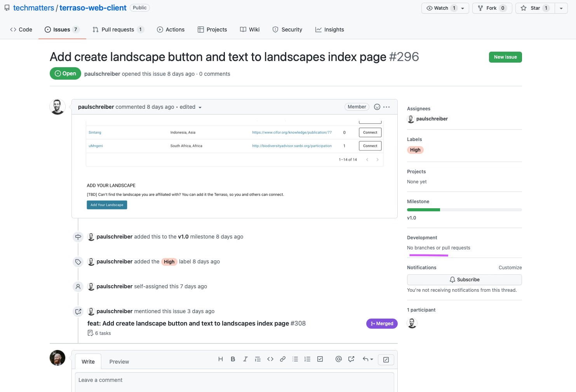The height and width of the screenshot is (392, 576).
Task: Click the bold formatting icon
Action: tap(233, 359)
